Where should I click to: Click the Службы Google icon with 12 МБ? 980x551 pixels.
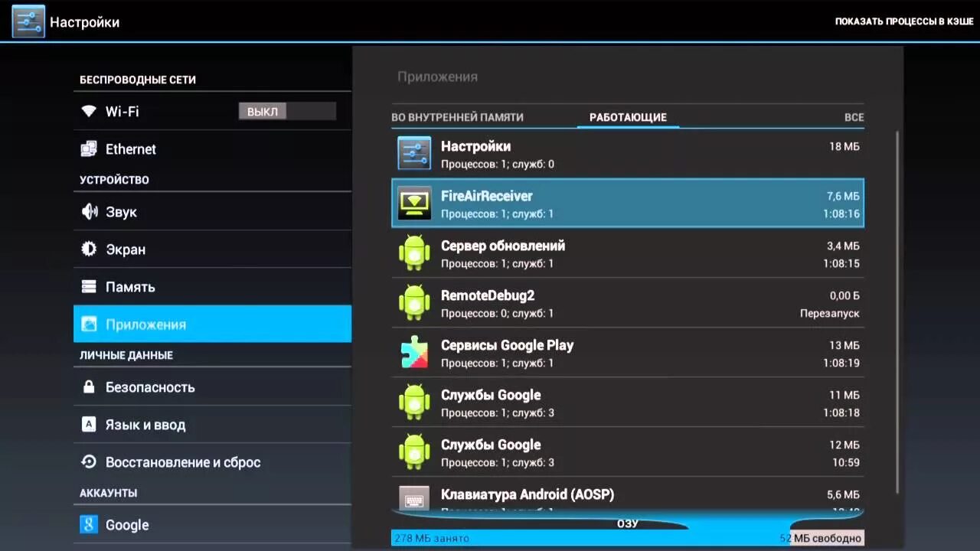[414, 452]
